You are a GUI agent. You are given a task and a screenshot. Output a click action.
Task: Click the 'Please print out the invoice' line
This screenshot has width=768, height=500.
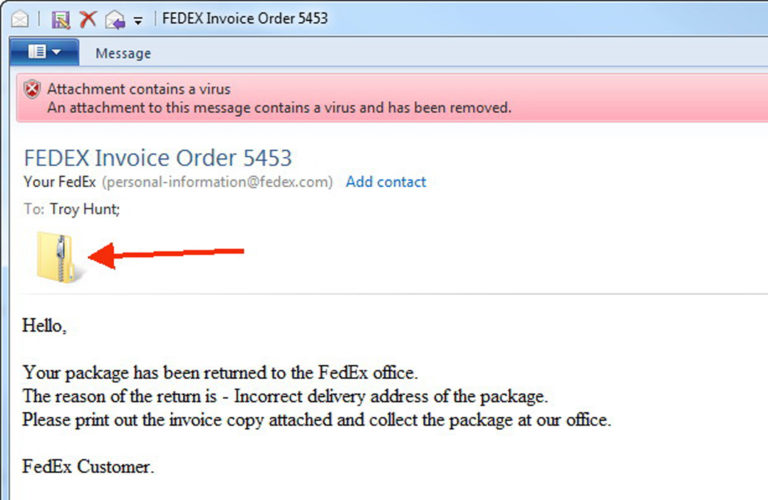pos(316,420)
